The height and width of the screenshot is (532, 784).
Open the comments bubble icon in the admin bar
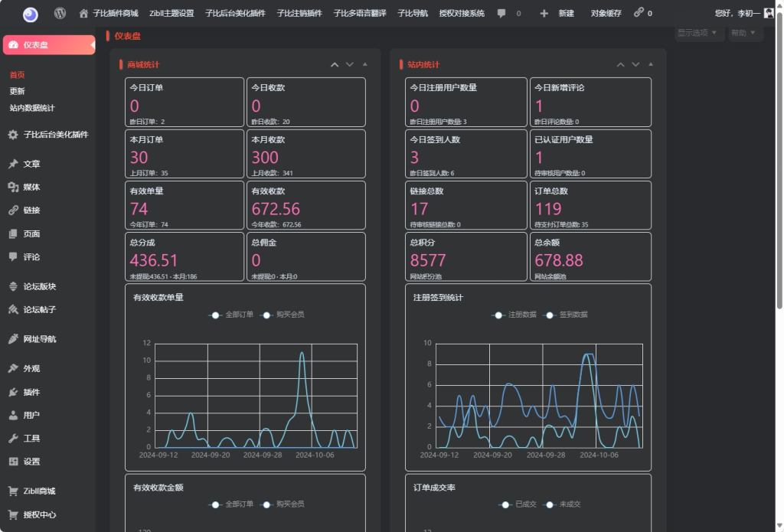(501, 13)
